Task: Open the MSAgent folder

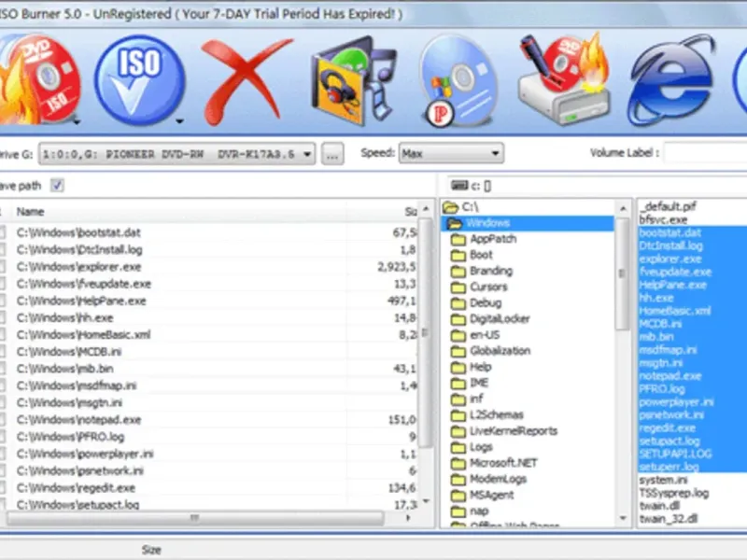Action: point(482,496)
